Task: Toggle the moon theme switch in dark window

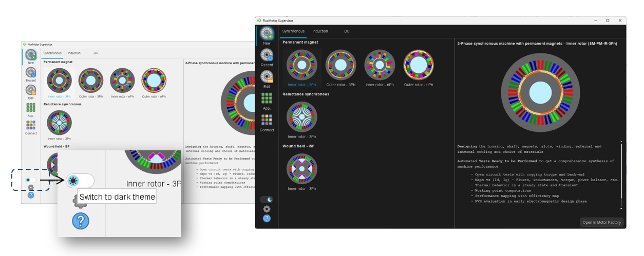Action: (267, 199)
